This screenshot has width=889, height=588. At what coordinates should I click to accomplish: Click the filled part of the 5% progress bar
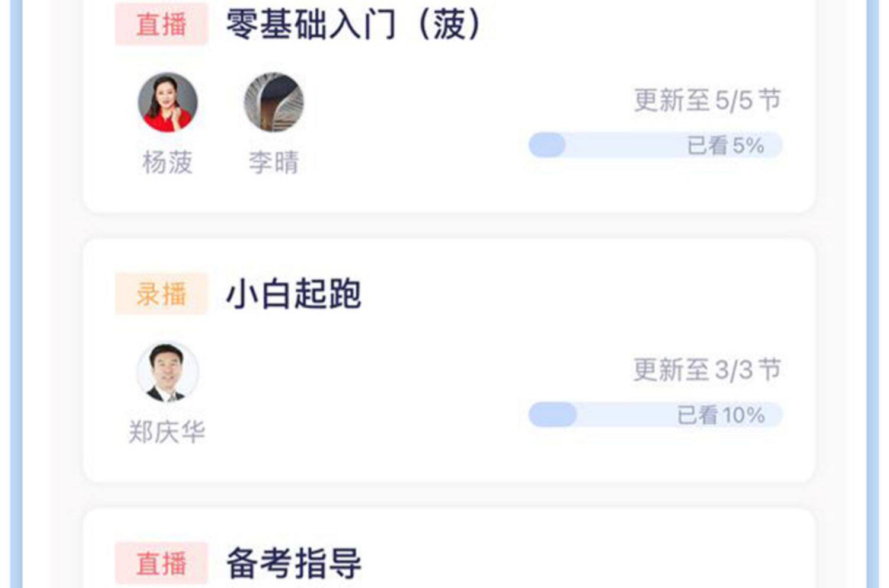(546, 146)
